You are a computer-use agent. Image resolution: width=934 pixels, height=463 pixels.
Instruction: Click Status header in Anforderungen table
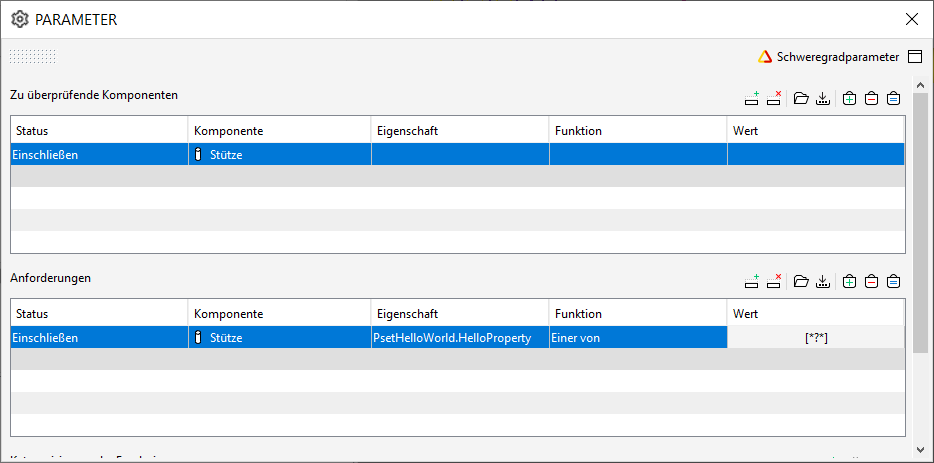click(99, 313)
